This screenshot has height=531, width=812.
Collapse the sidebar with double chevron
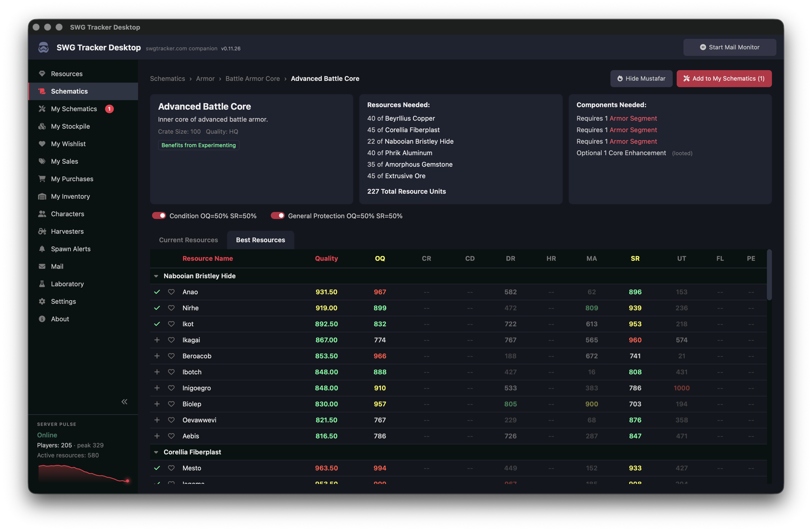(124, 401)
